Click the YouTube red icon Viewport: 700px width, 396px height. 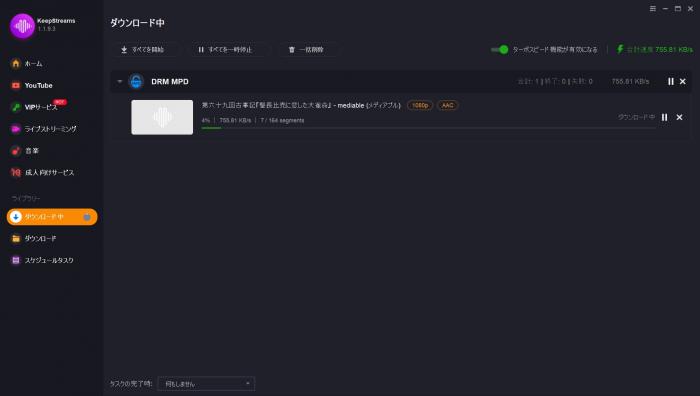pyautogui.click(x=16, y=85)
